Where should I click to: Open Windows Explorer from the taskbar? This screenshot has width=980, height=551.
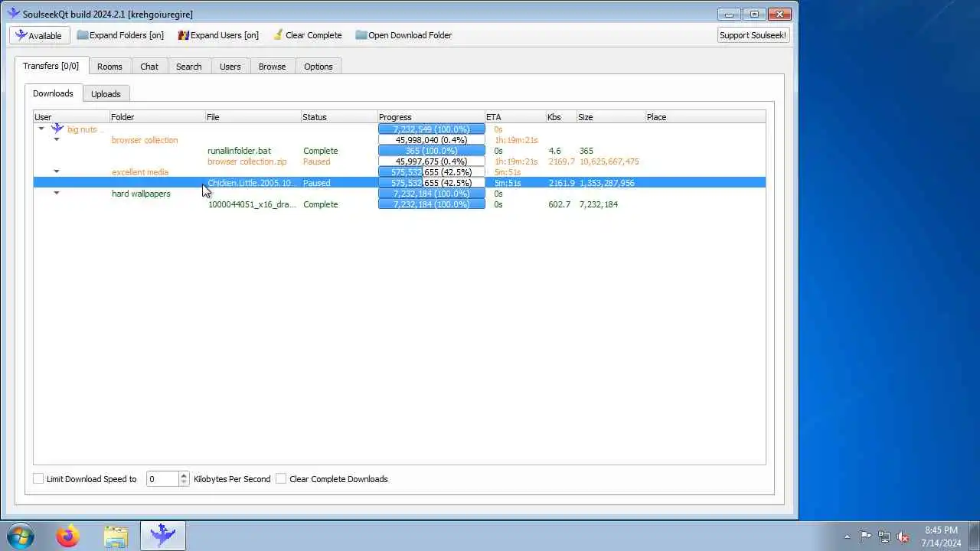(x=116, y=536)
